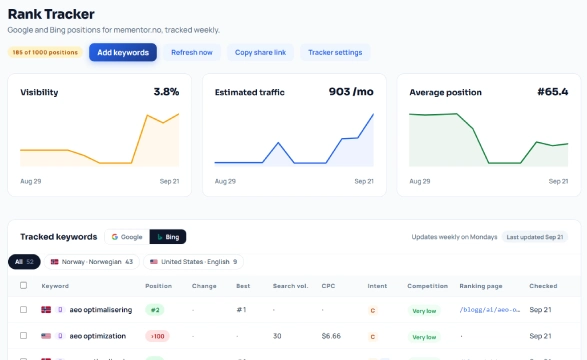Click the Average position chart
587x360 pixels.
pos(489,140)
